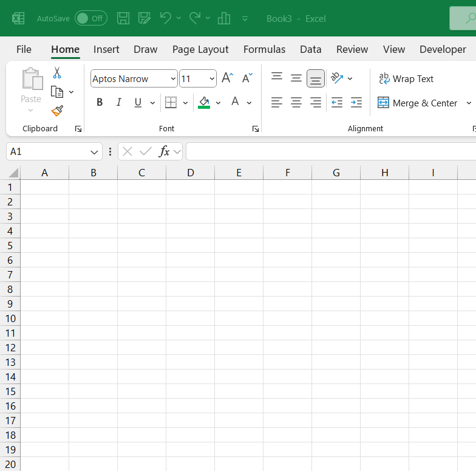The height and width of the screenshot is (471, 476).
Task: Switch to the Insert tab
Action: pos(106,49)
